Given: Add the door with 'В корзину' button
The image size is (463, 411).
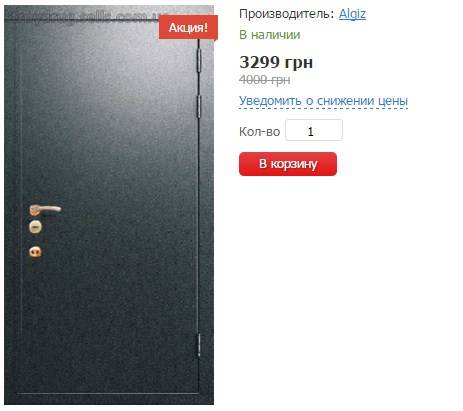Looking at the screenshot, I should click(288, 164).
